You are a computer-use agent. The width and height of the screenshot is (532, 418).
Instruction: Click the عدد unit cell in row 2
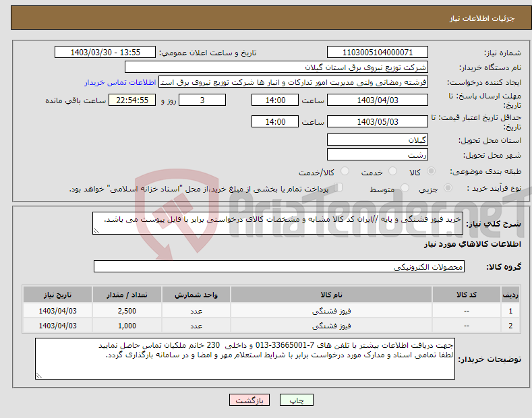click(x=196, y=326)
